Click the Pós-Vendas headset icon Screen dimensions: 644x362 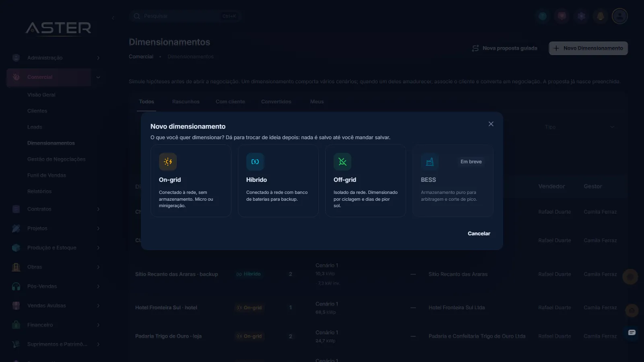[16, 286]
